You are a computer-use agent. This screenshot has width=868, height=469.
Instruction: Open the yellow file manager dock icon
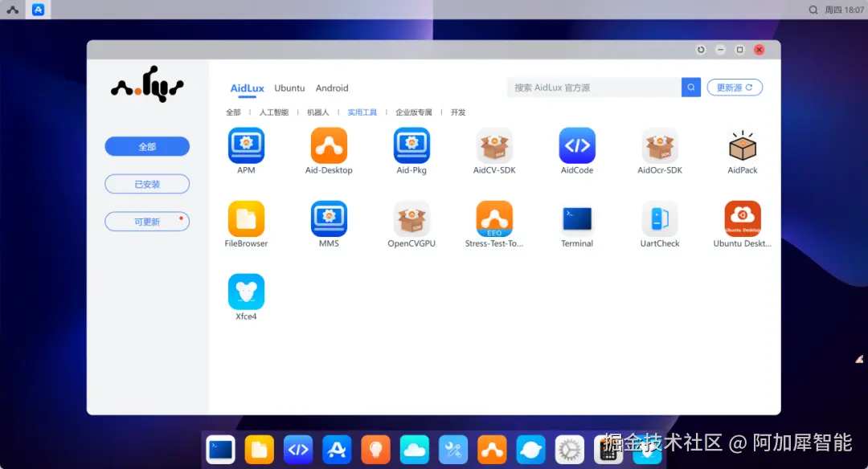pyautogui.click(x=259, y=450)
